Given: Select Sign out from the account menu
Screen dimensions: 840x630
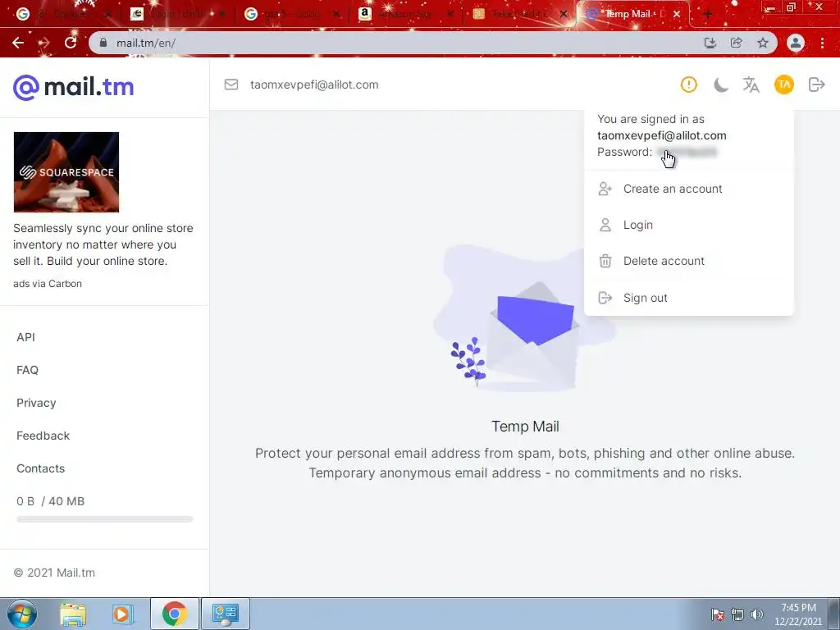Looking at the screenshot, I should (688, 298).
